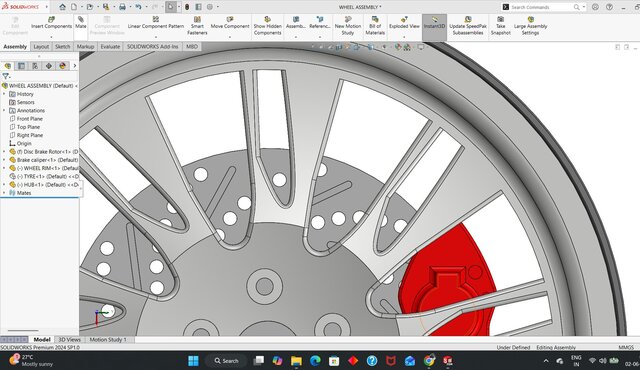The width and height of the screenshot is (640, 370).
Task: Click Linear Component Pattern tool
Action: tap(156, 23)
